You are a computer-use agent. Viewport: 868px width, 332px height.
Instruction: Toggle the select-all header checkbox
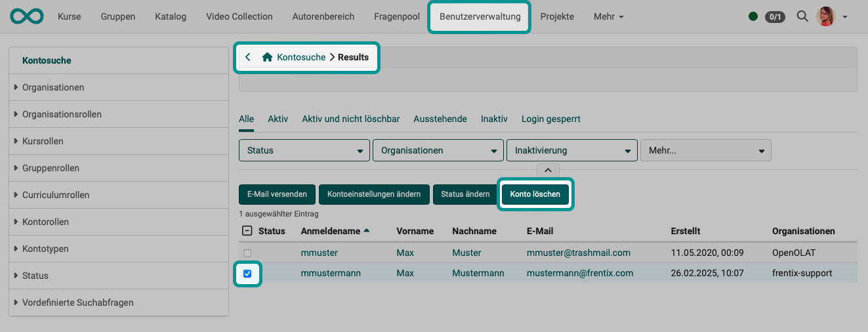[247, 231]
